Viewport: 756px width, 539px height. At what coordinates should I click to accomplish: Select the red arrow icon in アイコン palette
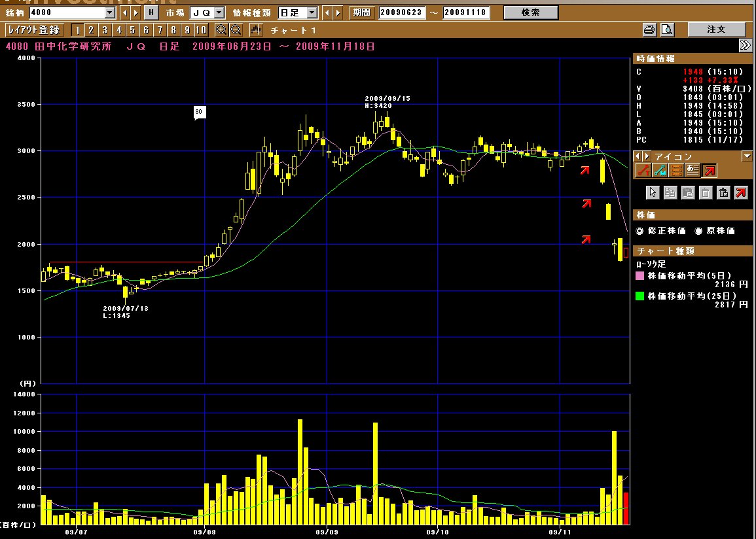pyautogui.click(x=710, y=171)
